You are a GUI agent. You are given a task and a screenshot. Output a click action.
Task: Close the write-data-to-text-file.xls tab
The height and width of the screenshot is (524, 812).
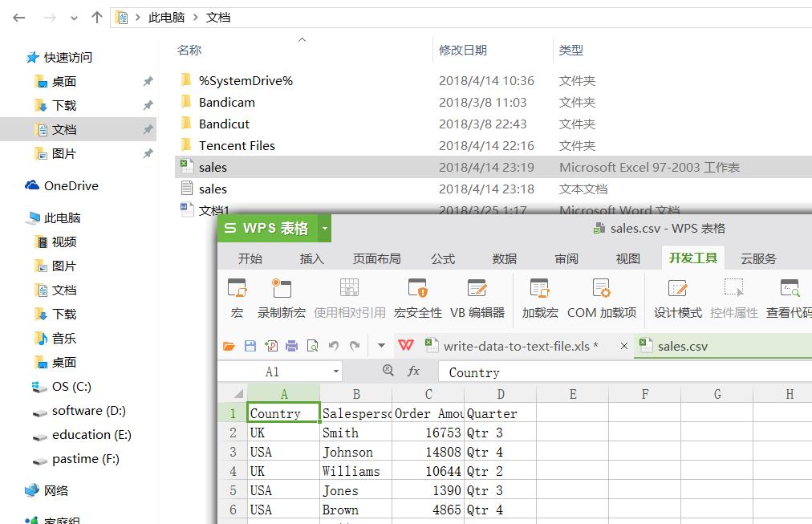point(623,346)
